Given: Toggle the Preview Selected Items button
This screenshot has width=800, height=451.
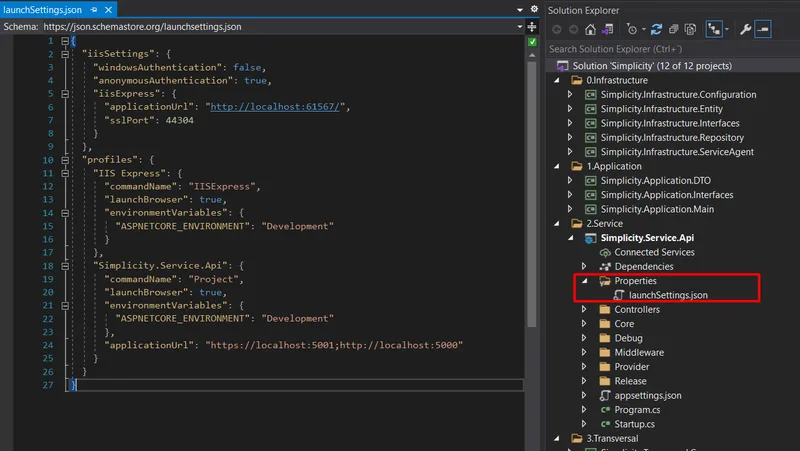Looking at the screenshot, I should pos(763,30).
